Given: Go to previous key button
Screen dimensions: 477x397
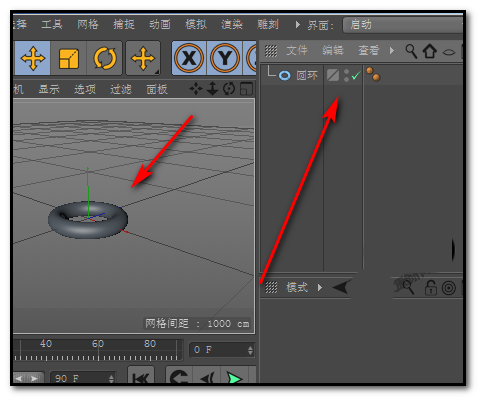Looking at the screenshot, I should tap(179, 375).
